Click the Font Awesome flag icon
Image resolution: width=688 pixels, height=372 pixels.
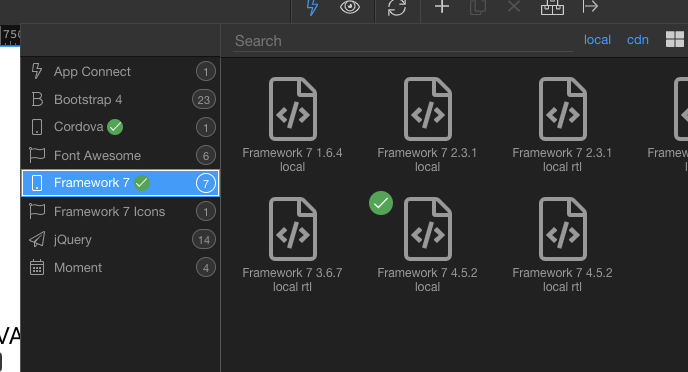point(37,155)
